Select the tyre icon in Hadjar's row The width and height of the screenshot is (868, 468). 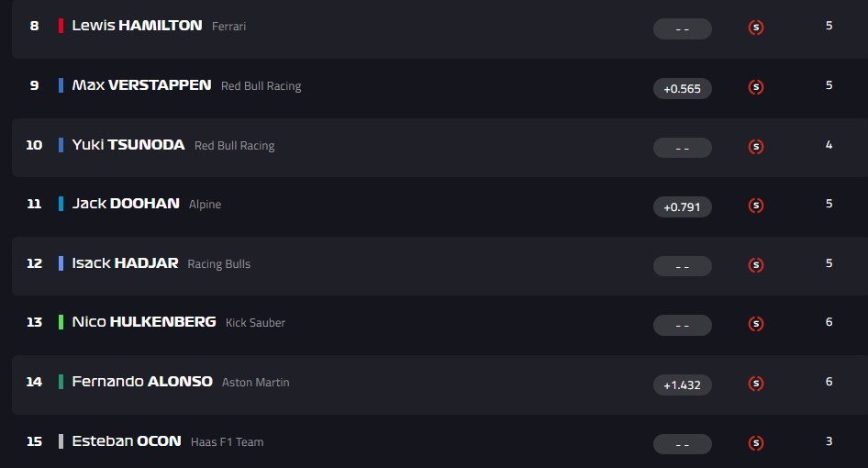[x=756, y=265]
